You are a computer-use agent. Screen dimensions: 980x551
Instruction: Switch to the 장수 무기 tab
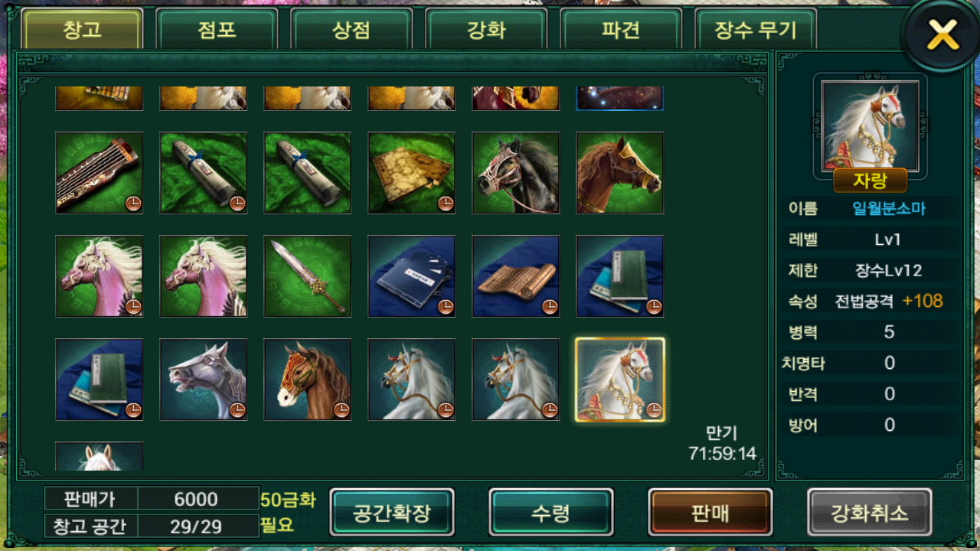pos(756,30)
